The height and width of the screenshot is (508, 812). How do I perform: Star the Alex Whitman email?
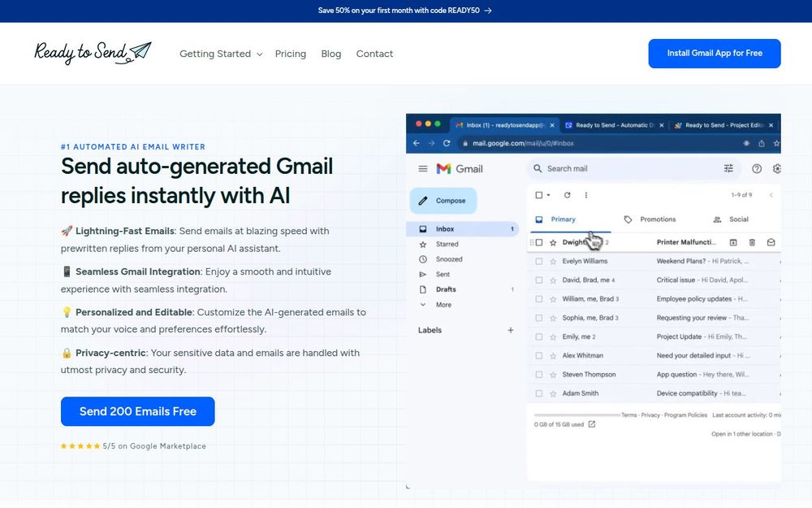click(x=553, y=356)
